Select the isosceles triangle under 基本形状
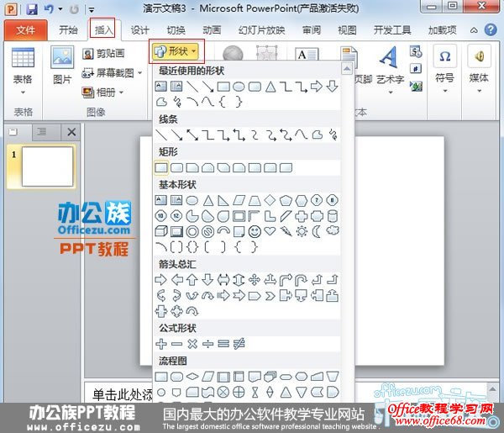 tap(208, 201)
